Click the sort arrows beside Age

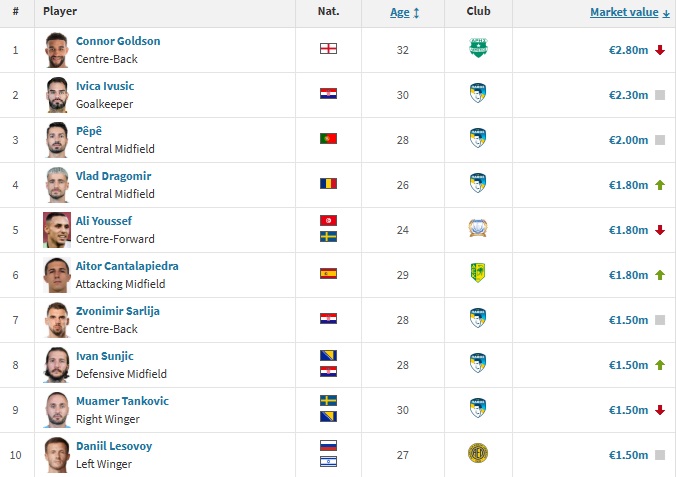[x=416, y=13]
